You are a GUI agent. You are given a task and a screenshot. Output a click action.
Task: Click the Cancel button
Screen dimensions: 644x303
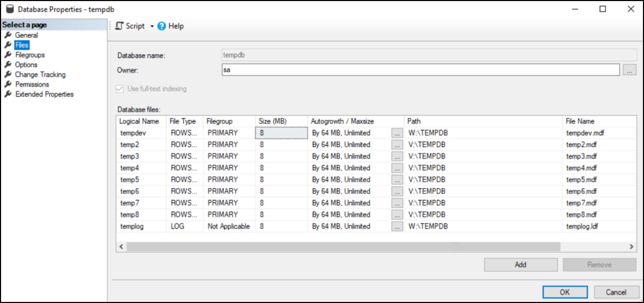coord(616,292)
